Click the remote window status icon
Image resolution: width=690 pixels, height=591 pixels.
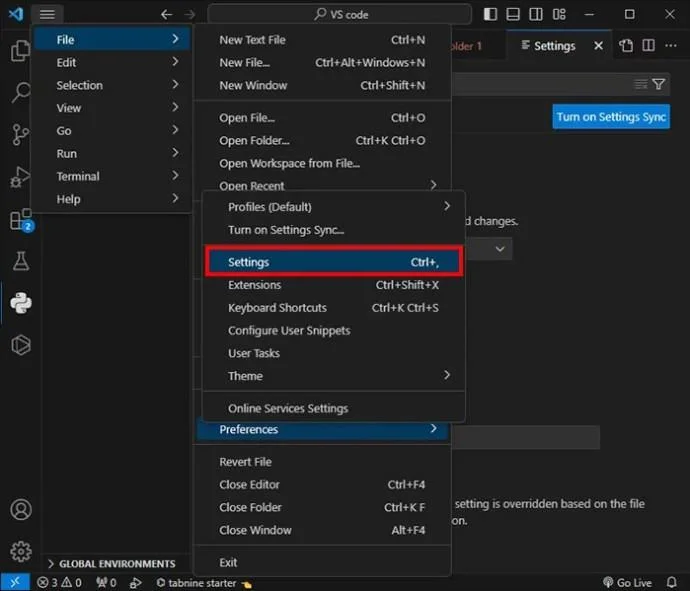(x=15, y=582)
